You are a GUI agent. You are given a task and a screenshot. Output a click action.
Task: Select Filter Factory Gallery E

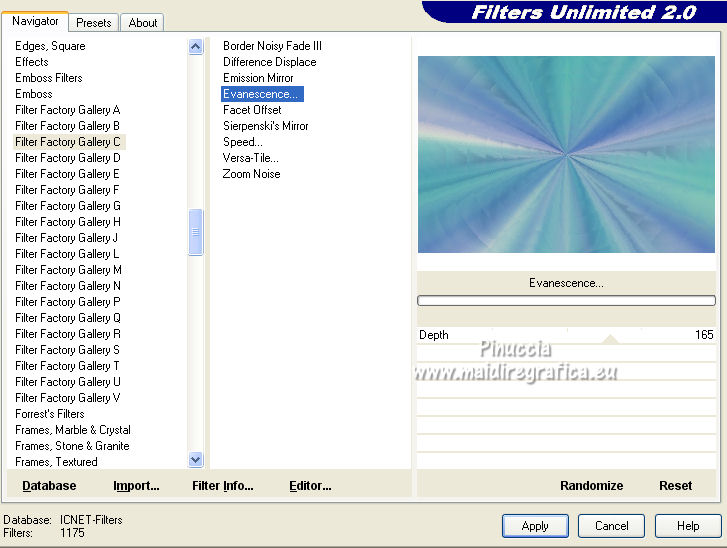tap(68, 174)
